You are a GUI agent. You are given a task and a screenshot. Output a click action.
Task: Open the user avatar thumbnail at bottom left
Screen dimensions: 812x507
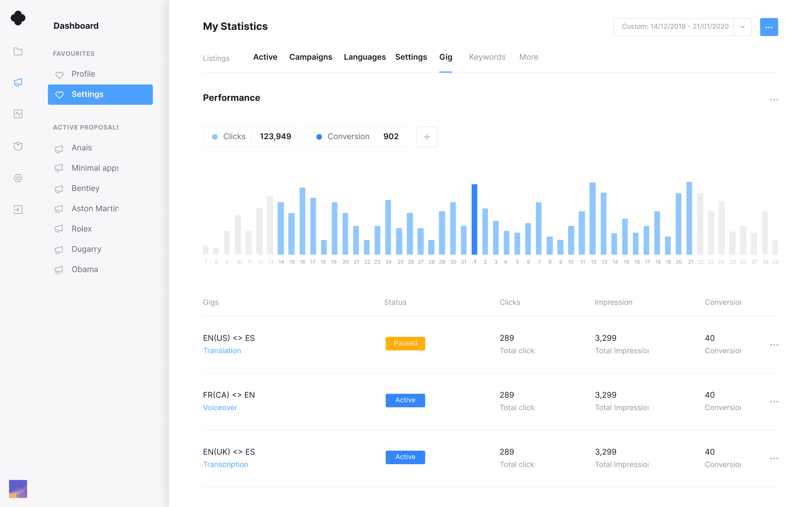point(18,489)
